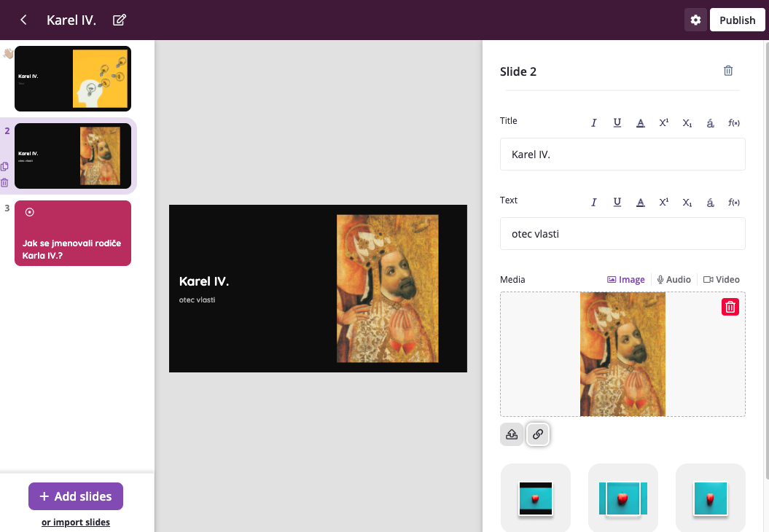Select slide 2 thumbnail in the sidebar
This screenshot has width=769, height=532.
[x=73, y=156]
